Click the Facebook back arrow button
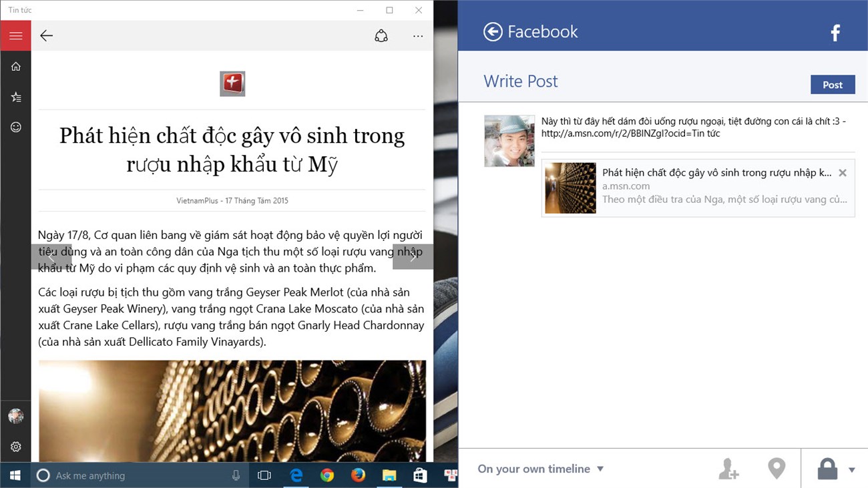Screen dimensions: 868x488 point(493,31)
